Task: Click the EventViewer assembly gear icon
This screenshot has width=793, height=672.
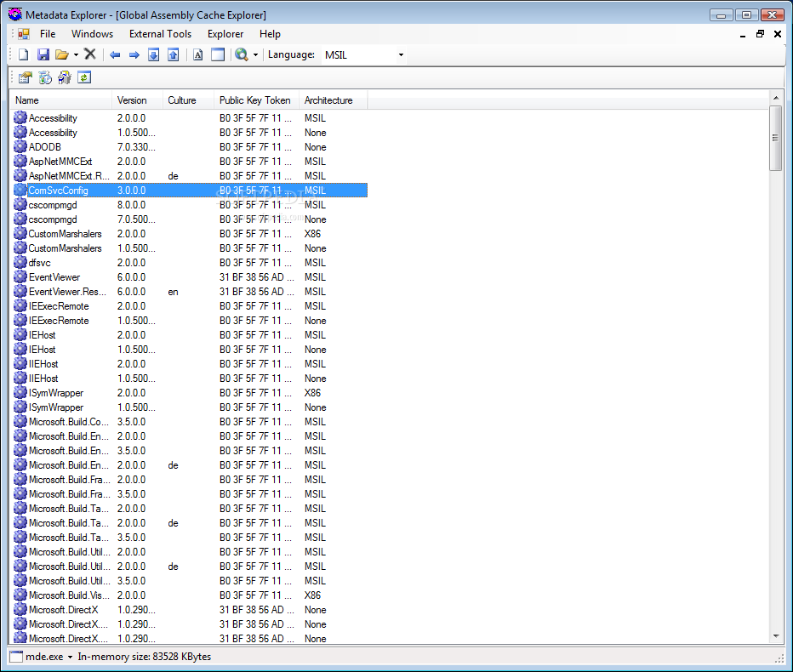Action: [x=20, y=277]
